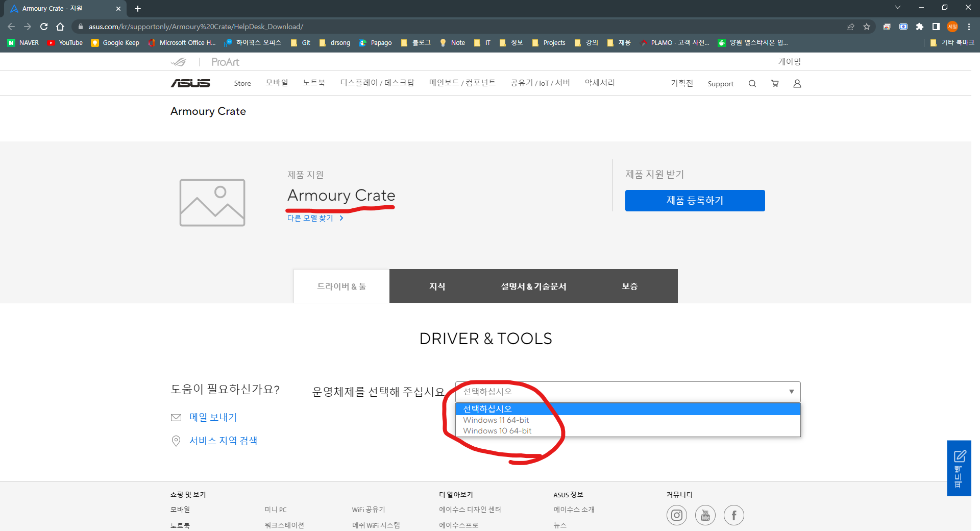
Task: Open the Note bookmark
Action: point(452,43)
